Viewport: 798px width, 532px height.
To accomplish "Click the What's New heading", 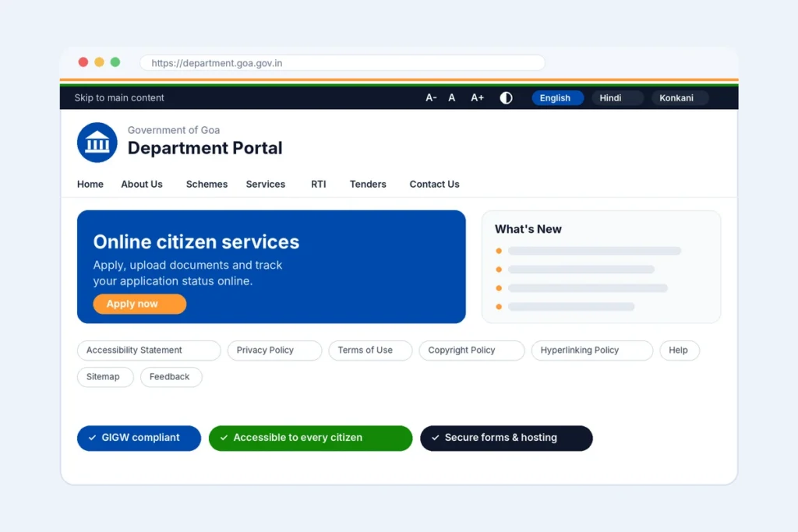I will coord(528,229).
